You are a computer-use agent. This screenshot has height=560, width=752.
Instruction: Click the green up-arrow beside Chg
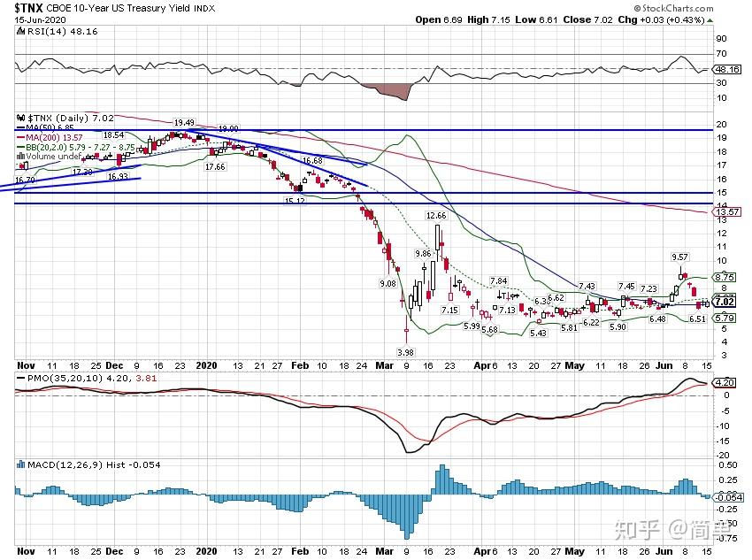[x=710, y=20]
